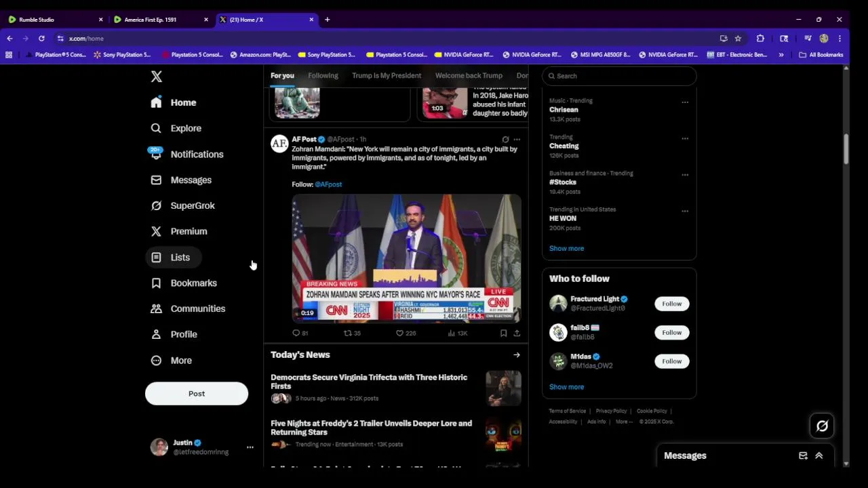This screenshot has width=868, height=488.
Task: Follow Fractured Light account
Action: click(x=671, y=304)
